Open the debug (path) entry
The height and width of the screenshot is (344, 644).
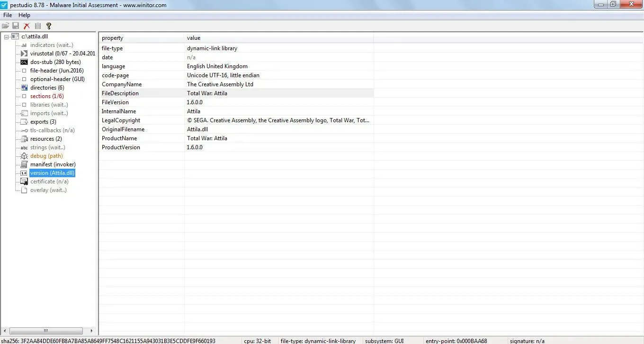click(x=46, y=156)
